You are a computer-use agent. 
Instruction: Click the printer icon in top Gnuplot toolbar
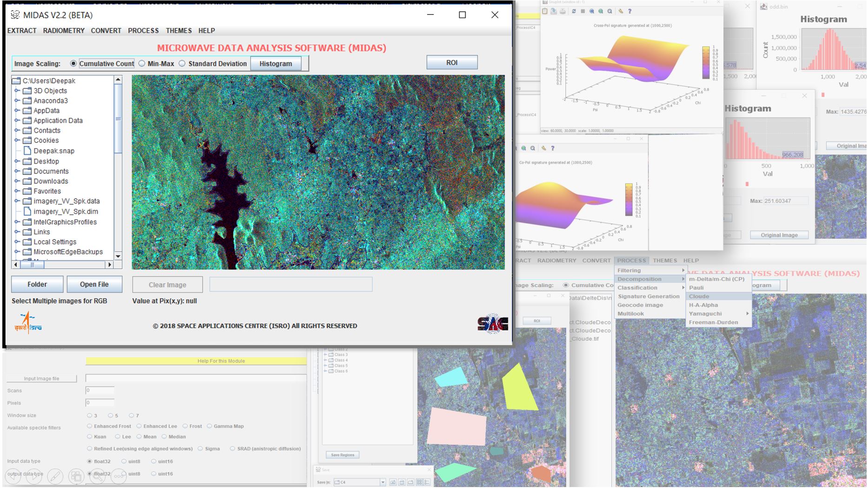[563, 11]
